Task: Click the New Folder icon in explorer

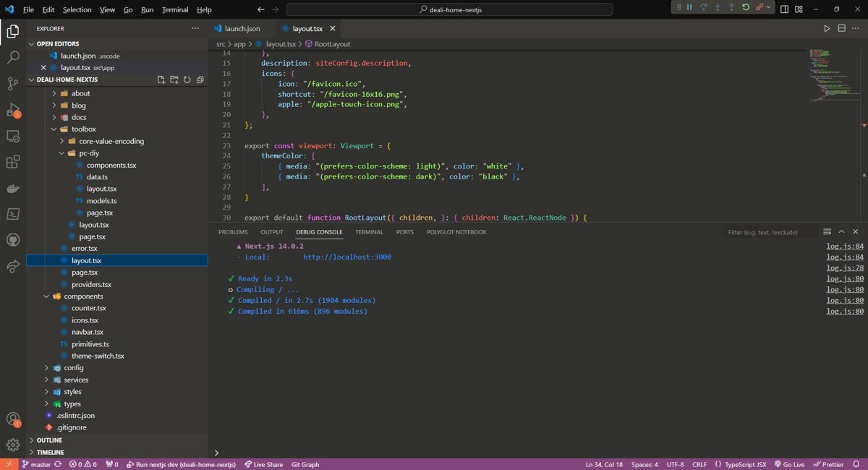Action: coord(174,80)
